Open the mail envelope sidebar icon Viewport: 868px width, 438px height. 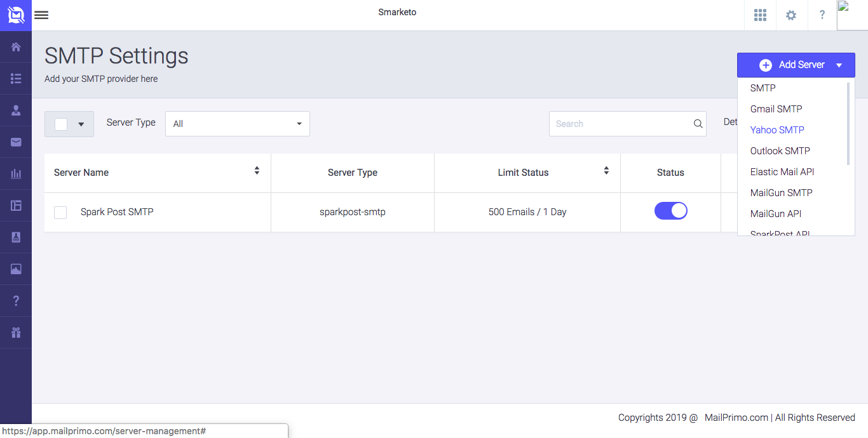click(x=16, y=142)
